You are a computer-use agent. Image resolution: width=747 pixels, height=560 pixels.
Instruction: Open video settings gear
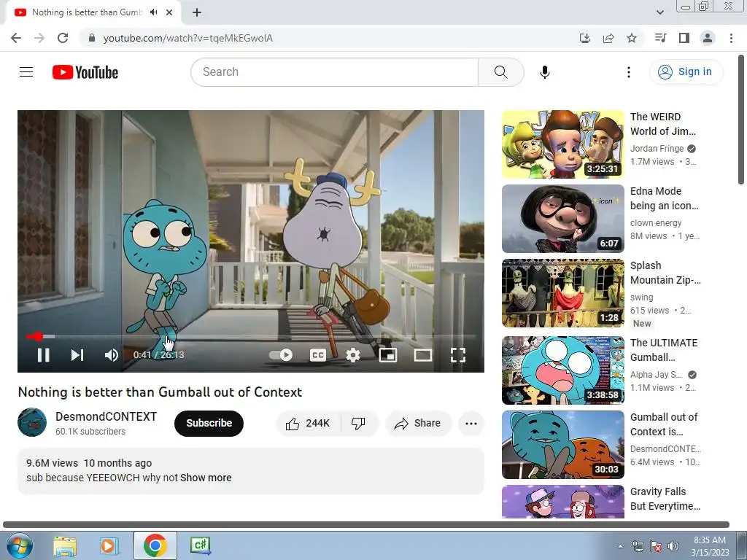pos(352,355)
